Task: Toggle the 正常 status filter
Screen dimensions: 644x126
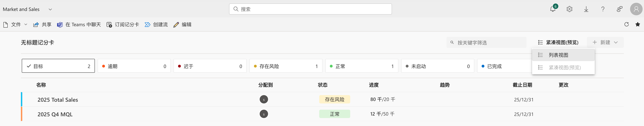Action: pos(362,66)
